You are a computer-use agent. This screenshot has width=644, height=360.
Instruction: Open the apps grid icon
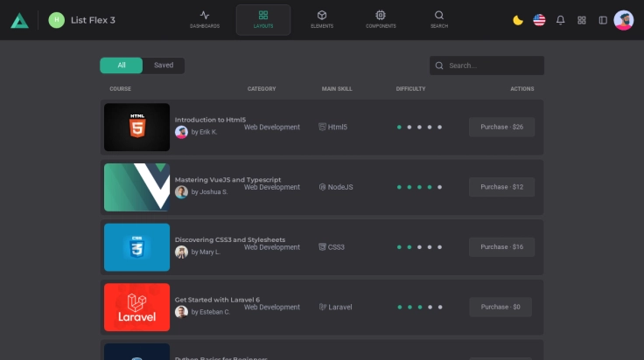click(x=582, y=20)
